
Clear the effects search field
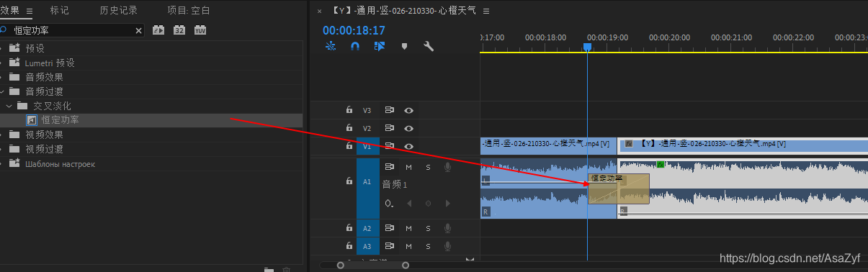tap(139, 31)
